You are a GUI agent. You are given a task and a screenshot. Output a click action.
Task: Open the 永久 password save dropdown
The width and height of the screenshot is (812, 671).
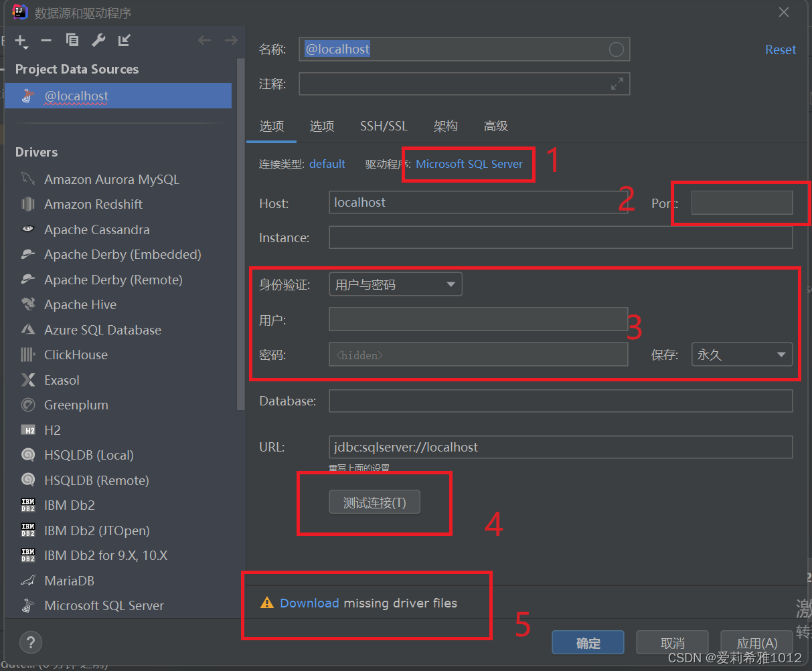tap(741, 355)
